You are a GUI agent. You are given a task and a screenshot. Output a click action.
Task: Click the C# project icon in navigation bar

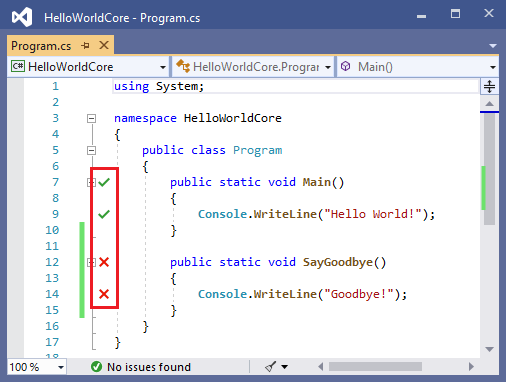18,66
